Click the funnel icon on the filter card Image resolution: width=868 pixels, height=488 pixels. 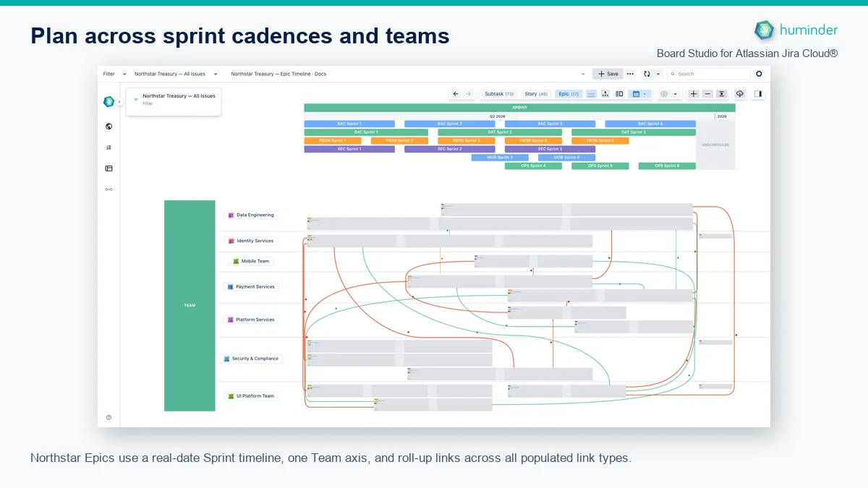click(x=135, y=99)
